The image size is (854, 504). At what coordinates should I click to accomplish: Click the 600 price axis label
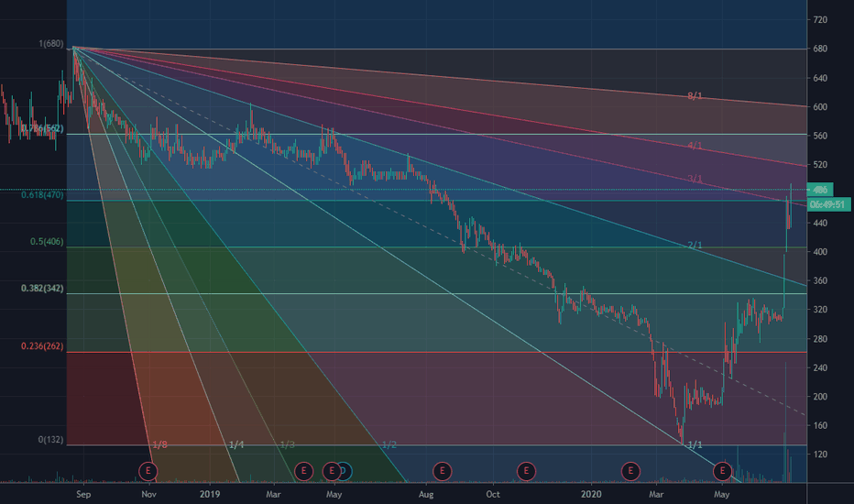(820, 107)
